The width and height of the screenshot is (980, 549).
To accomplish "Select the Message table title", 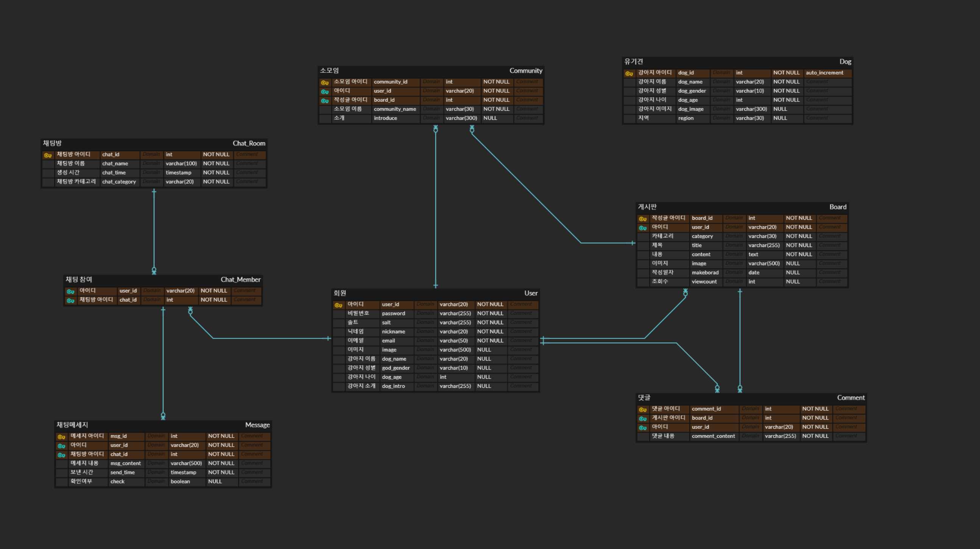I will pyautogui.click(x=257, y=425).
